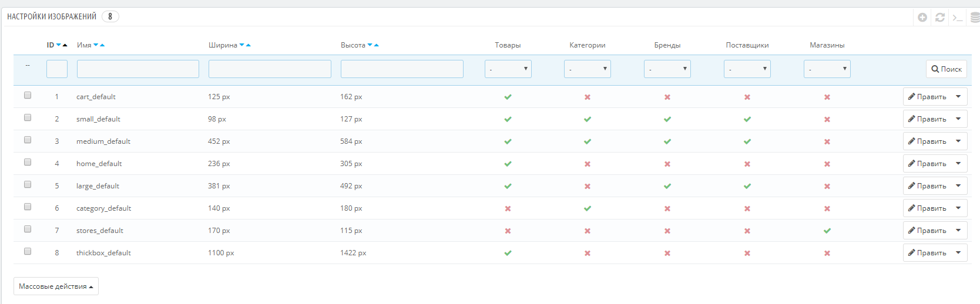Image resolution: width=980 pixels, height=304 pixels.
Task: Click the Высота filter text field
Action: click(x=402, y=69)
